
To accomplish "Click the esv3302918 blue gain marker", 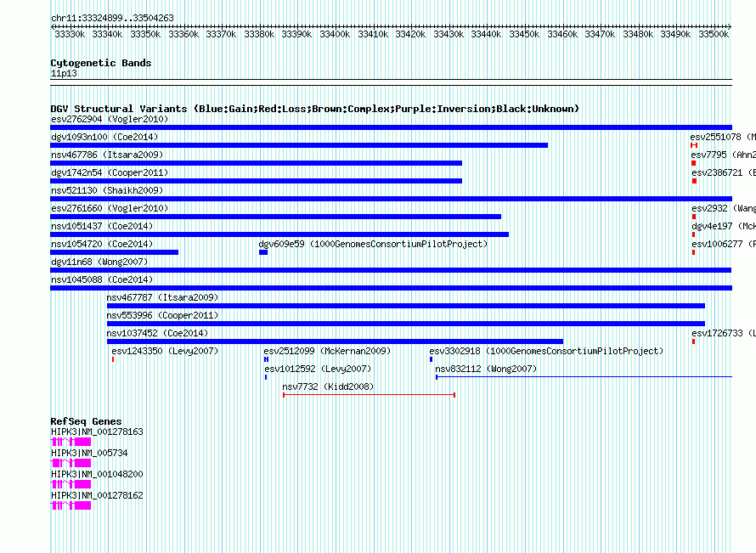I will pyautogui.click(x=431, y=359).
